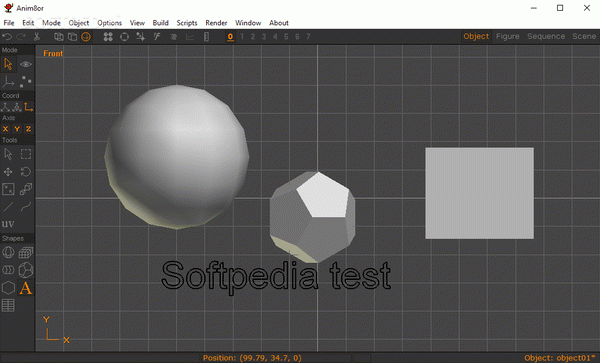This screenshot has height=363, width=600.
Task: Select layer 2 in the toolbar
Action: [x=253, y=37]
